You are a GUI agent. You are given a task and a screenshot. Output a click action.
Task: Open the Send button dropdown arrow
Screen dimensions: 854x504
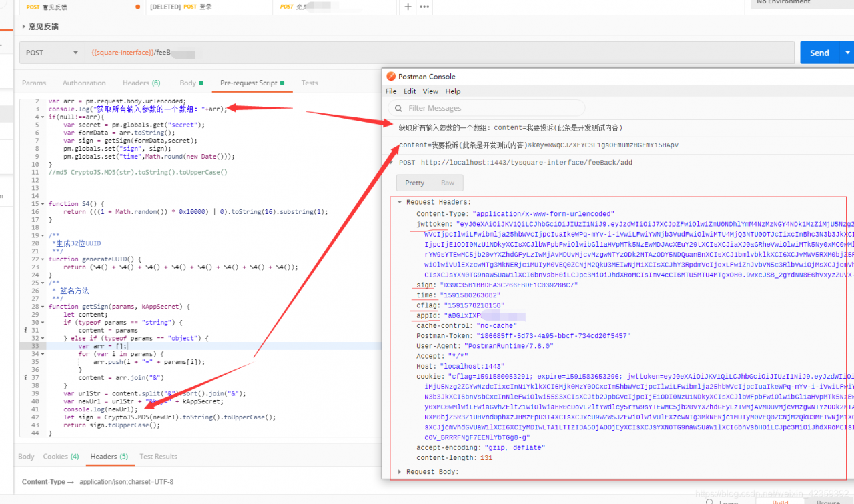(x=847, y=53)
